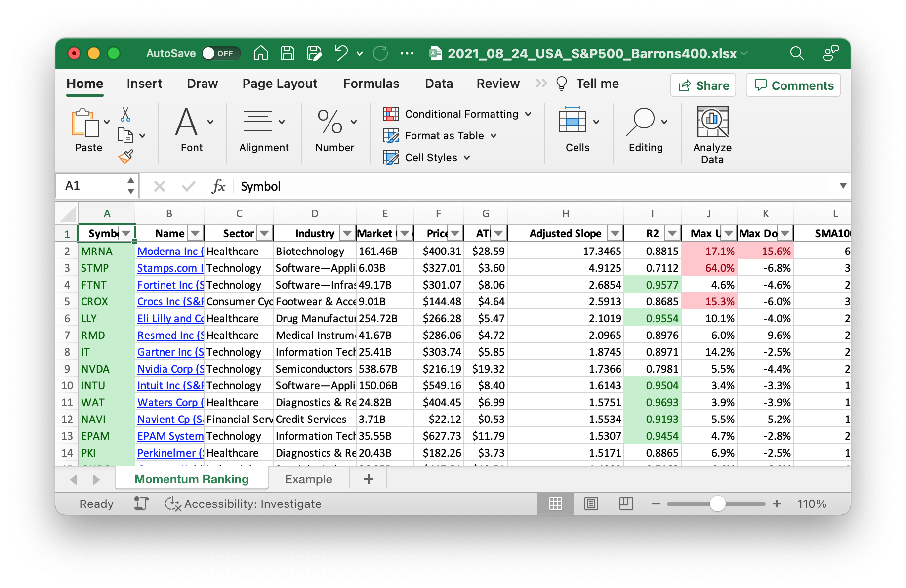The height and width of the screenshot is (588, 906).
Task: Open the Analyze Data tool
Action: click(712, 134)
